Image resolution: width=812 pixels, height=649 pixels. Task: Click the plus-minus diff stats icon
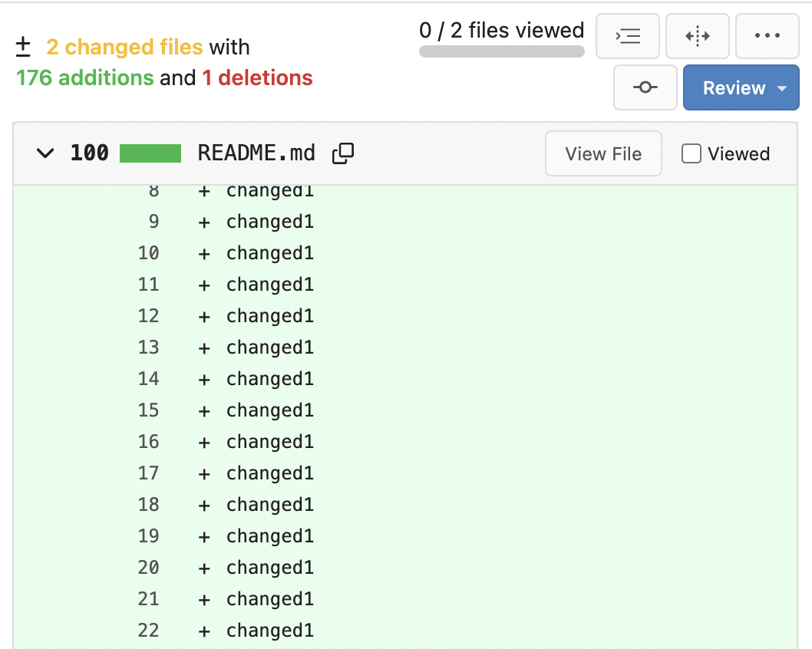click(x=23, y=48)
